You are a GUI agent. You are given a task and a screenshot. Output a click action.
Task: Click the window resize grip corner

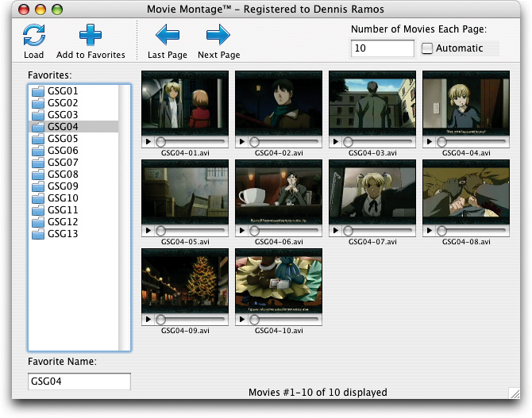click(515, 393)
